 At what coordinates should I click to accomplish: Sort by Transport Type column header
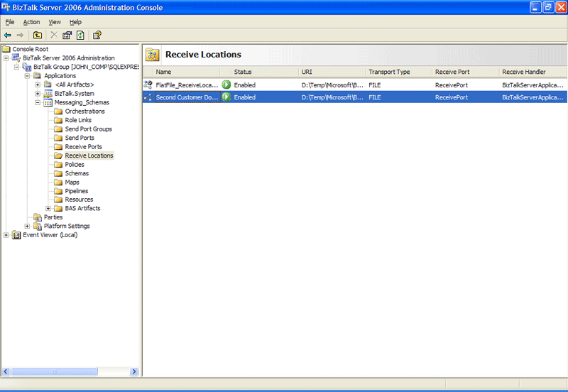[x=399, y=72]
